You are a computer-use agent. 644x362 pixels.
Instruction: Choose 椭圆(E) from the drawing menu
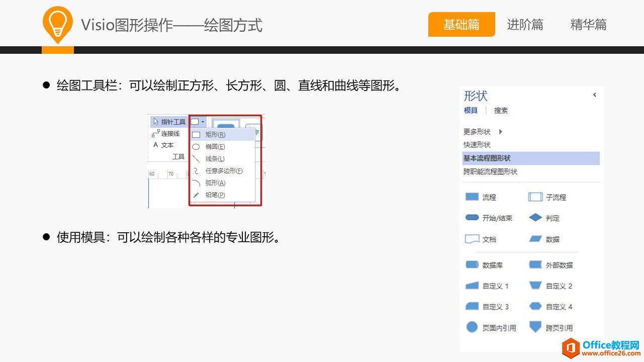(222, 147)
